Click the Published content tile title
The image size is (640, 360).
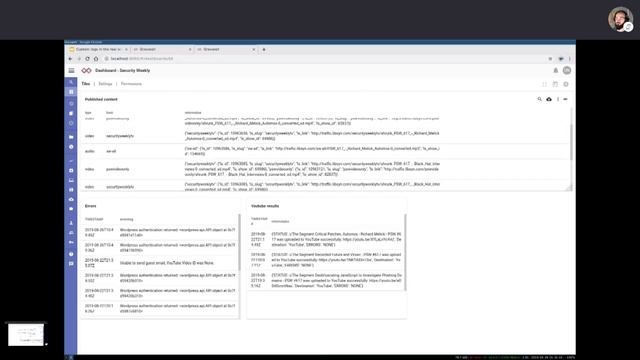(x=101, y=99)
